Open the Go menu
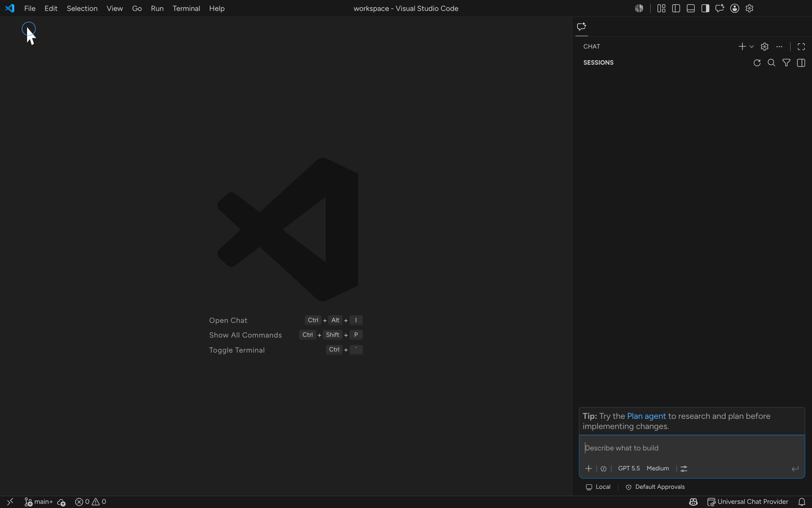This screenshot has height=508, width=812. click(x=137, y=8)
